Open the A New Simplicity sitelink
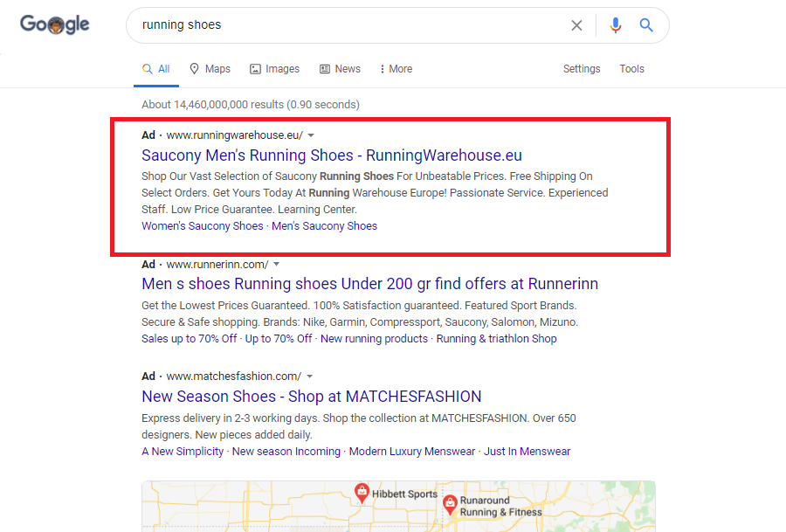786x532 pixels. (x=183, y=452)
